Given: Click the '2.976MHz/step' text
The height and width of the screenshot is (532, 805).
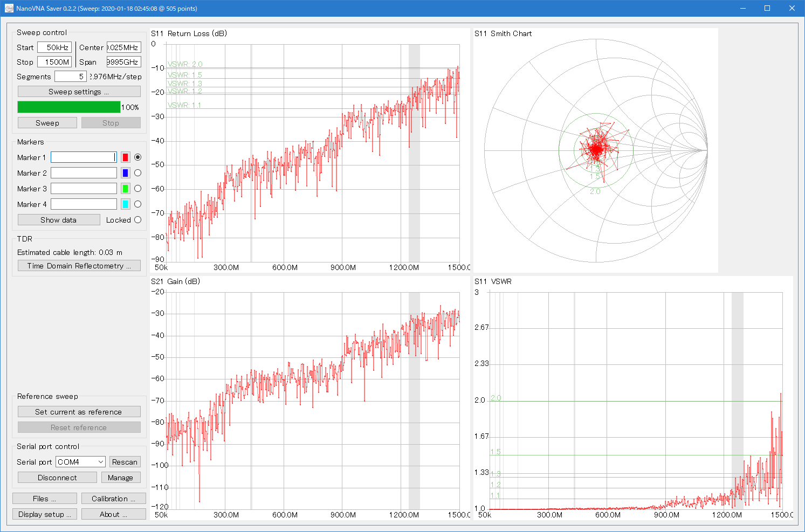Looking at the screenshot, I should pos(115,77).
